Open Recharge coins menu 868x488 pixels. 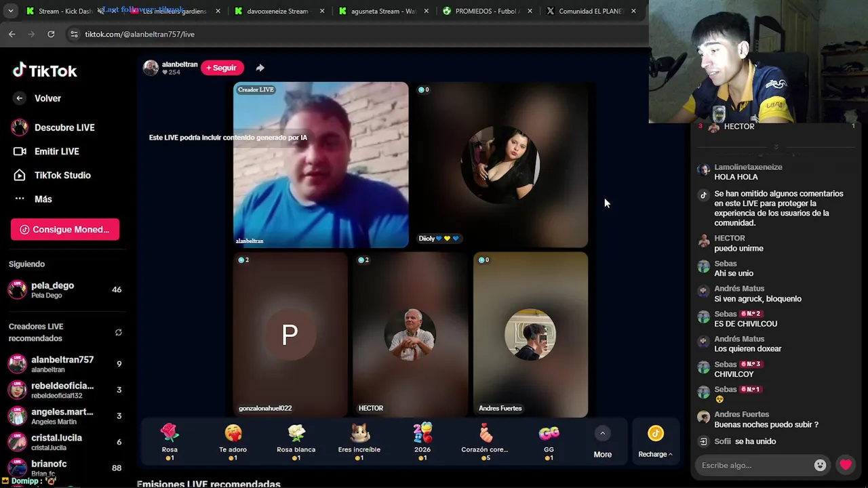(x=655, y=442)
